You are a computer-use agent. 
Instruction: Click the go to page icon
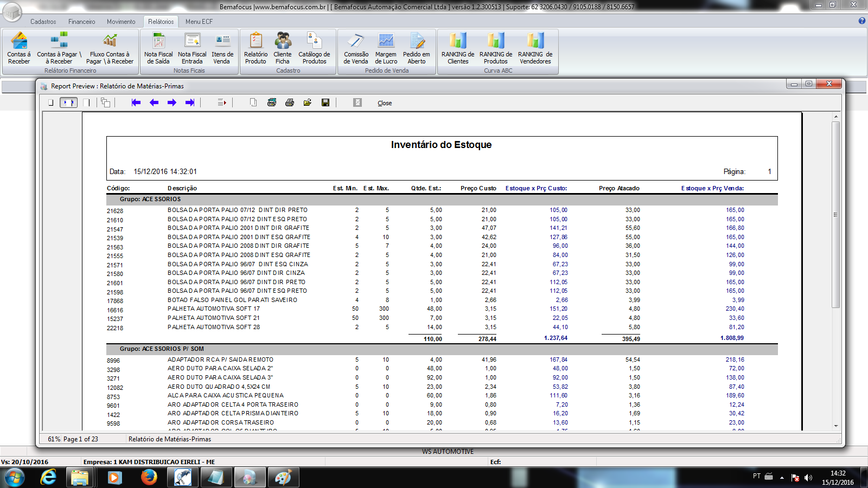pos(222,102)
